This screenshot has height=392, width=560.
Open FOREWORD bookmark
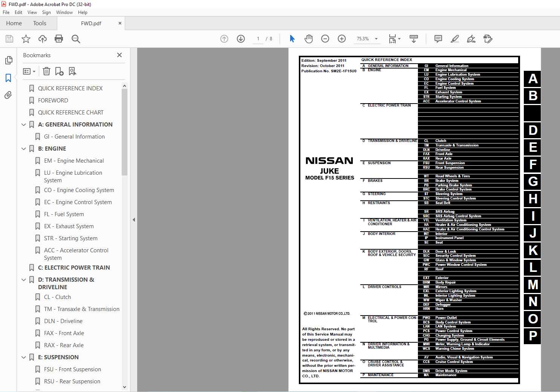(x=53, y=101)
